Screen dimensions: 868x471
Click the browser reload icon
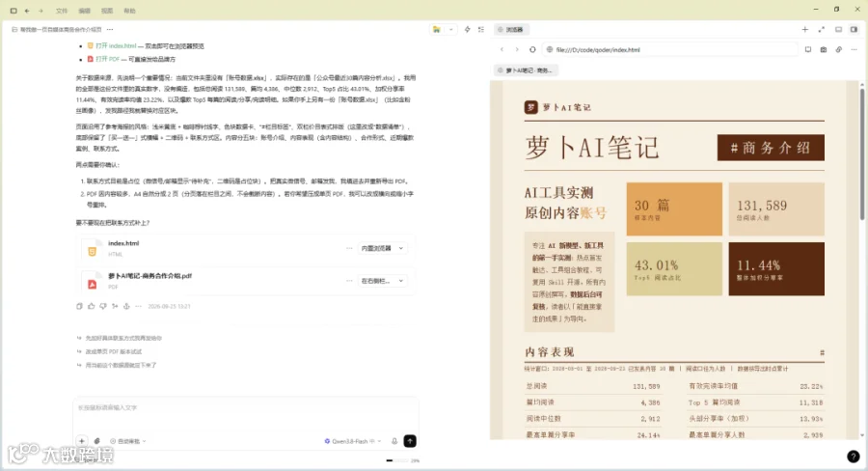tap(532, 49)
